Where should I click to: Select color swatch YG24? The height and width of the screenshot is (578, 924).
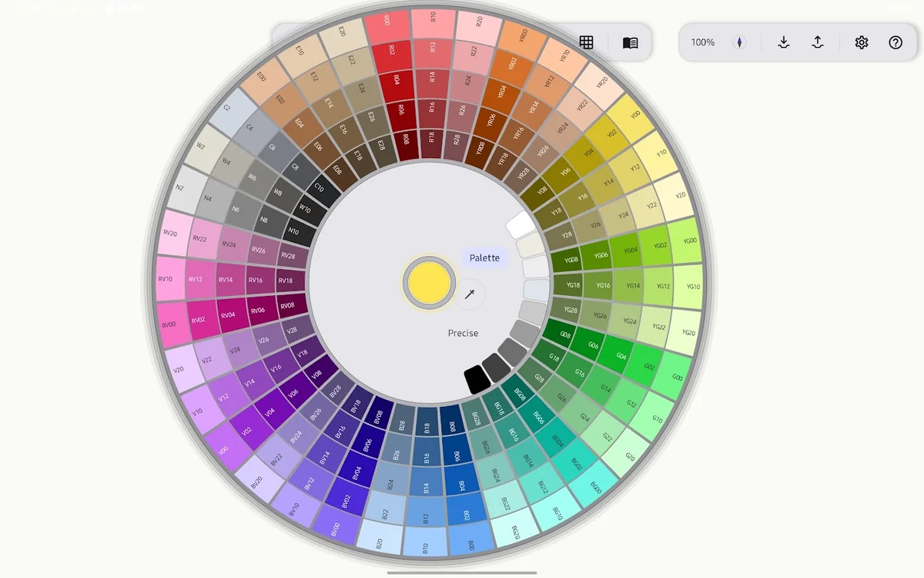tap(629, 321)
